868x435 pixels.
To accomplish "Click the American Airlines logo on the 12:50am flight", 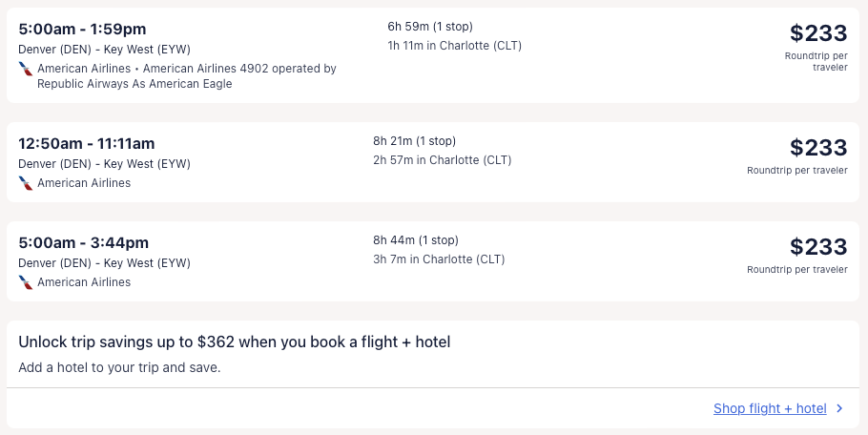I will (x=26, y=183).
